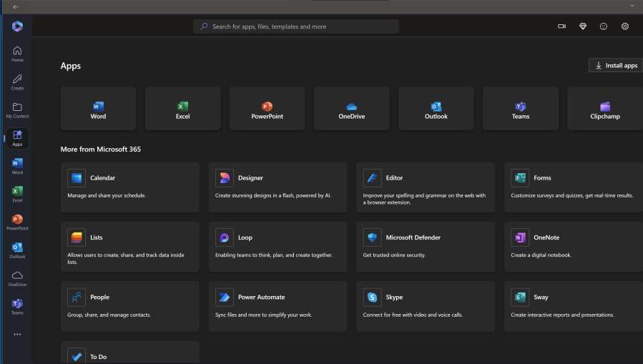The width and height of the screenshot is (643, 364).
Task: Open the Microsoft Defender card
Action: (425, 247)
